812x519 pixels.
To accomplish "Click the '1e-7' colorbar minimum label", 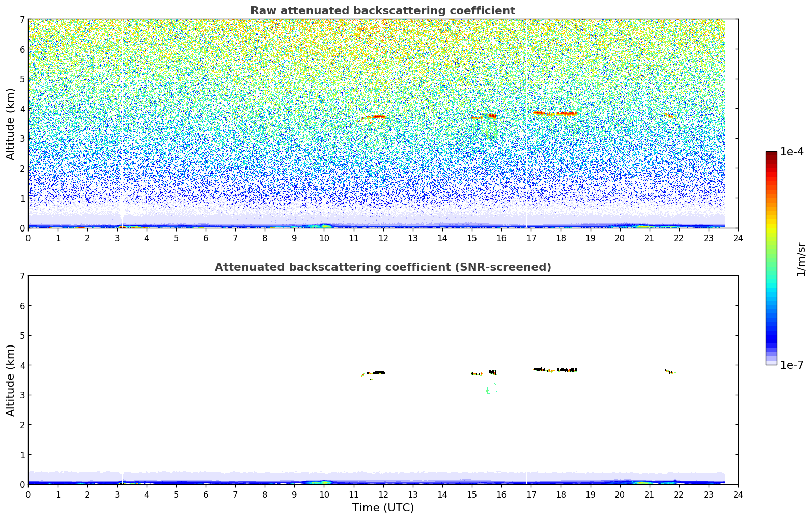I will [792, 365].
